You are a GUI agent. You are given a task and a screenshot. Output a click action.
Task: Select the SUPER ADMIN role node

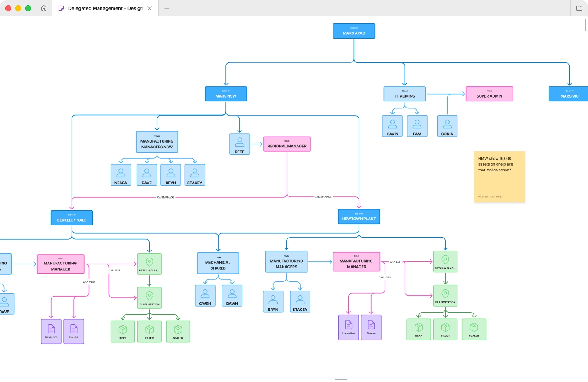[x=489, y=94]
